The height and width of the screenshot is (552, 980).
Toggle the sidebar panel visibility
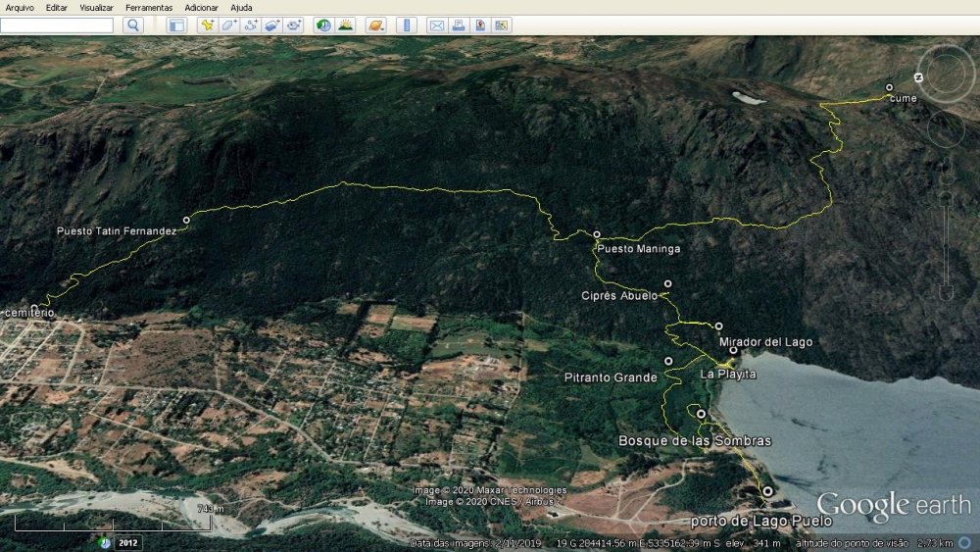(x=176, y=25)
